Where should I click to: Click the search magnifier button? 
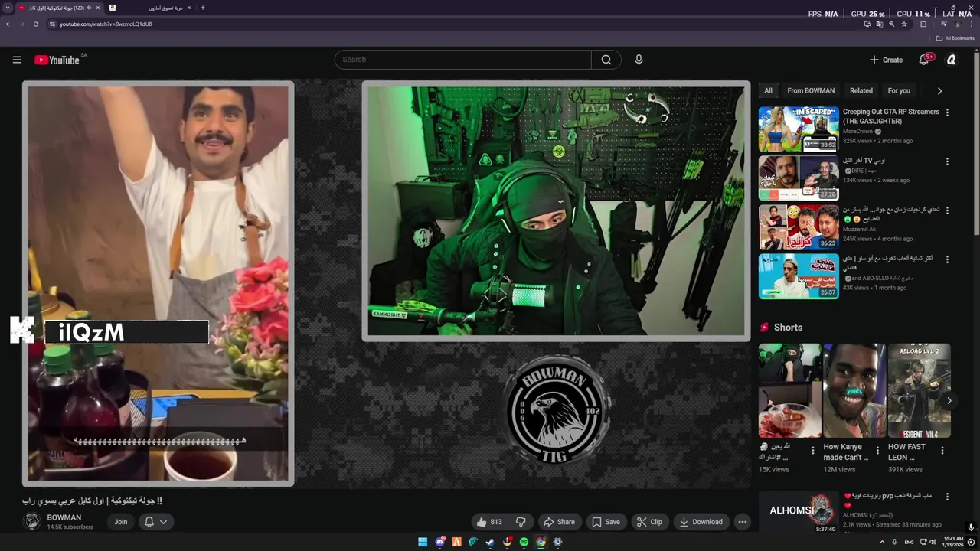(x=606, y=60)
